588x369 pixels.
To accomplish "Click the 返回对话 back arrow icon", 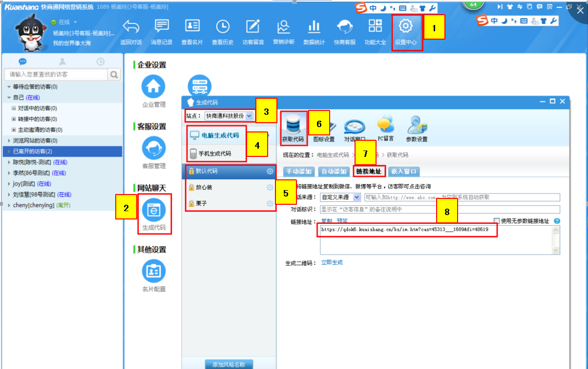I will [131, 26].
